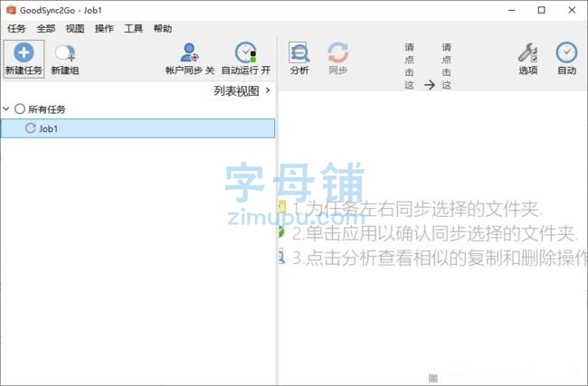Click the sync direction arrow between folders

430,85
